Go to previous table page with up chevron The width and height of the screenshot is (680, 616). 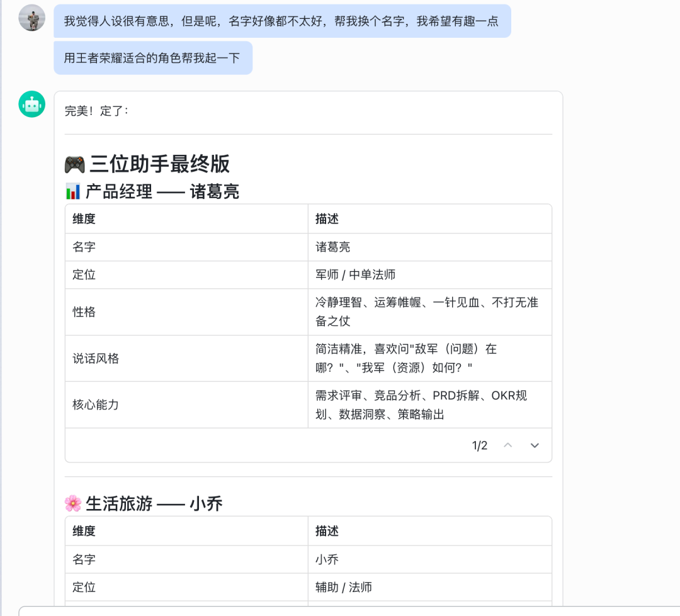coord(507,445)
